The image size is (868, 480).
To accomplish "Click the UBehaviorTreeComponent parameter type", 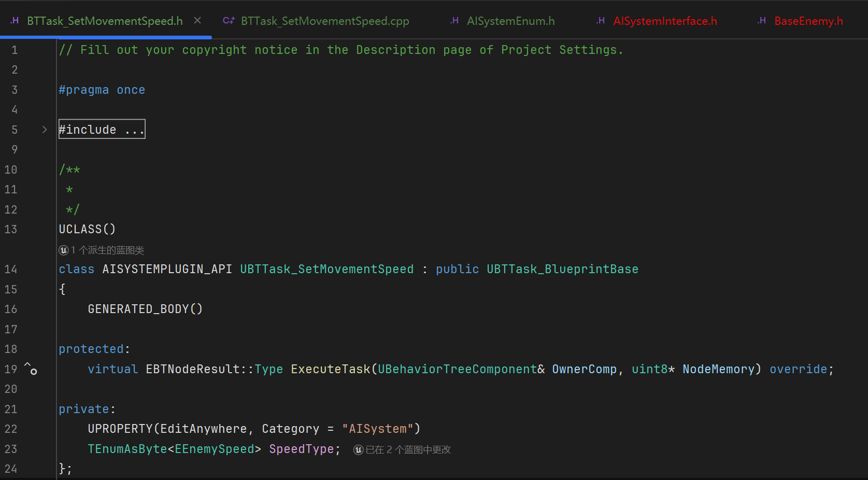I will (457, 369).
